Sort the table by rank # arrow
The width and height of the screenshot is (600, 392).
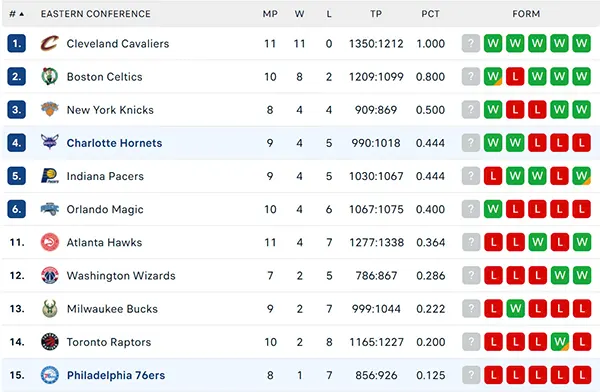(17, 14)
